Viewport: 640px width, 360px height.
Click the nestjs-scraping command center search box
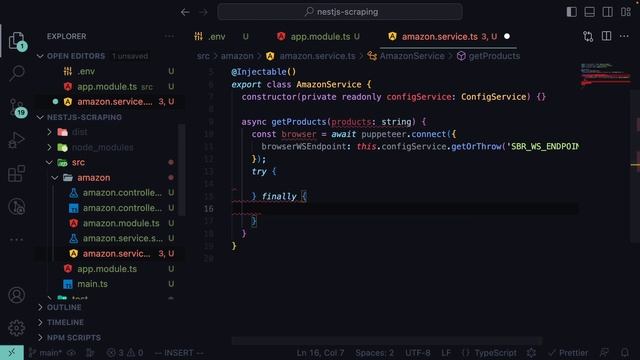click(340, 12)
